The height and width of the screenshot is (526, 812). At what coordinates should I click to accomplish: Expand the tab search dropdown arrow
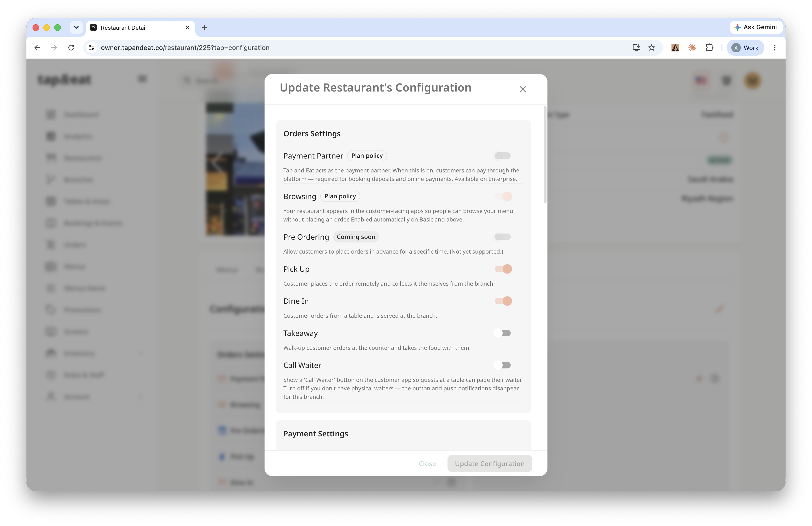point(76,27)
